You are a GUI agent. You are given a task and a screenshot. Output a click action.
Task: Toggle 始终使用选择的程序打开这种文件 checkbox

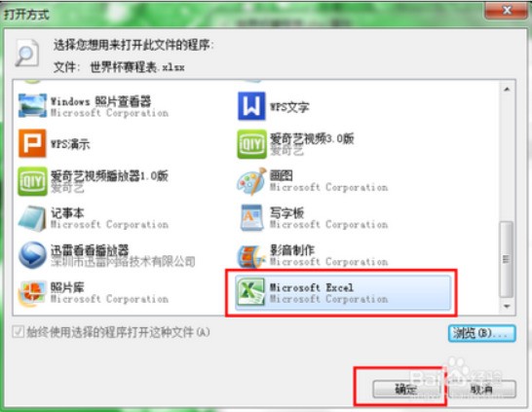18,331
